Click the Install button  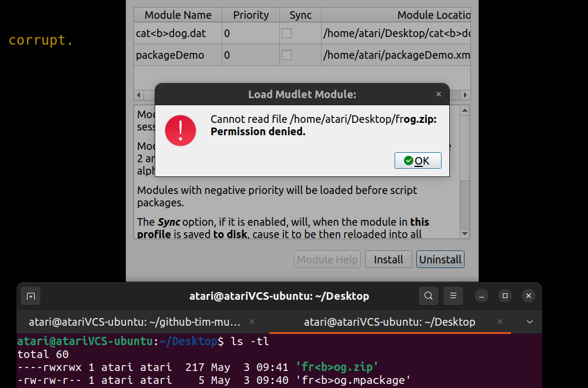389,259
